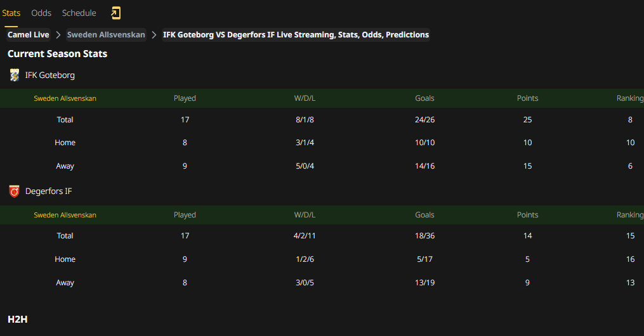644x336 pixels.
Task: Click chevron after Sweden Allsvenskan breadcrumb
Action: click(x=154, y=35)
